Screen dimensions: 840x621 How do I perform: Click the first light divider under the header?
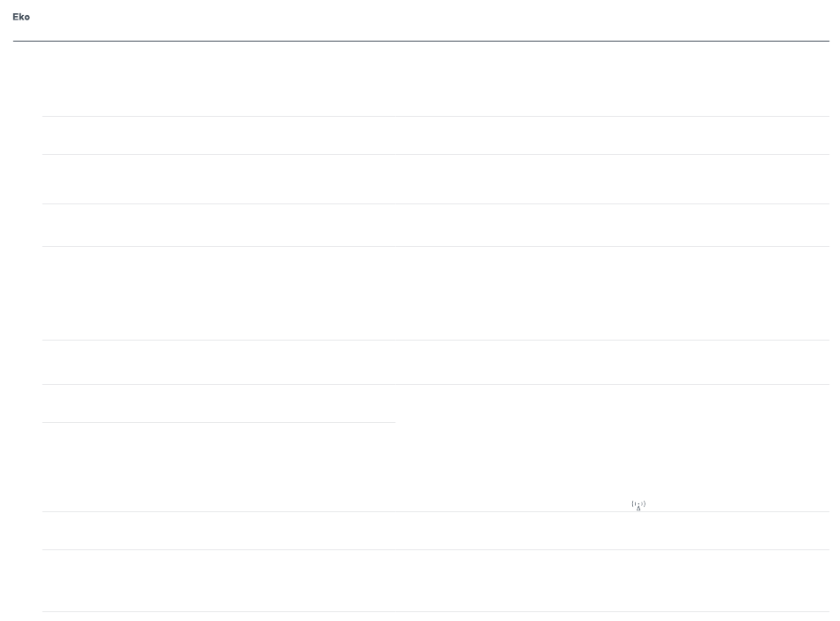click(x=436, y=116)
